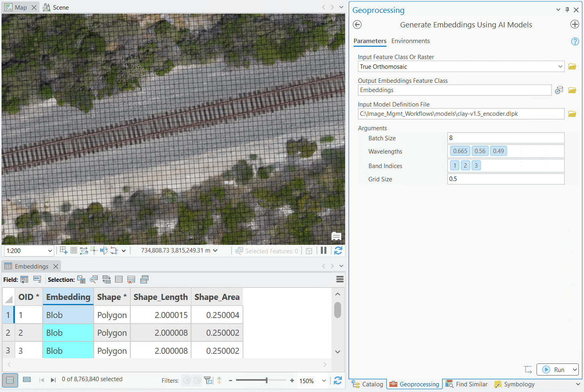Show selected records view button
584x392 pixels.
pyautogui.click(x=27, y=380)
